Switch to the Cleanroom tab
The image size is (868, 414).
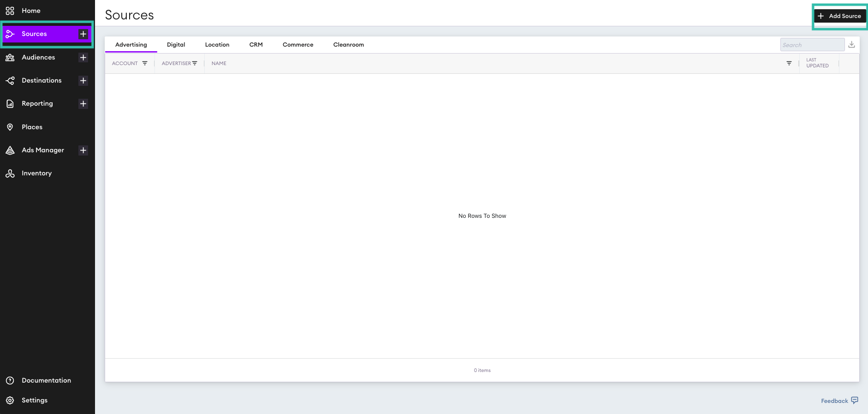(x=349, y=45)
